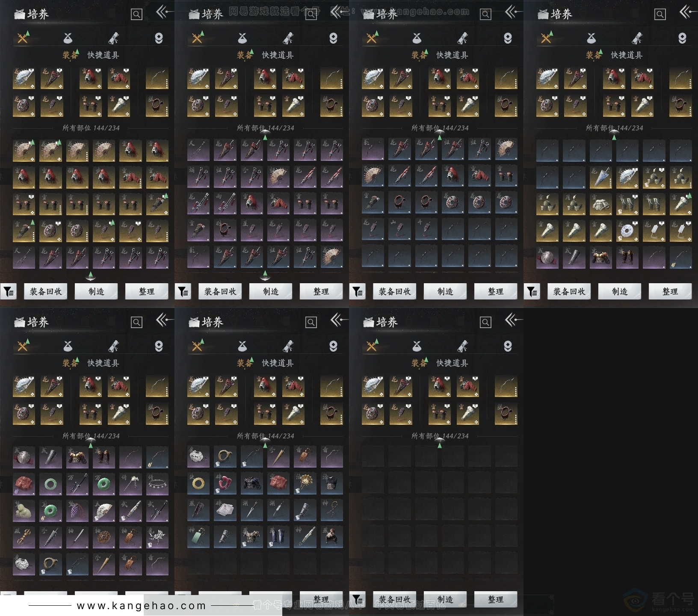The height and width of the screenshot is (616, 698).
Task: Select 装备 tab in the fourth panel
Action: coord(594,55)
